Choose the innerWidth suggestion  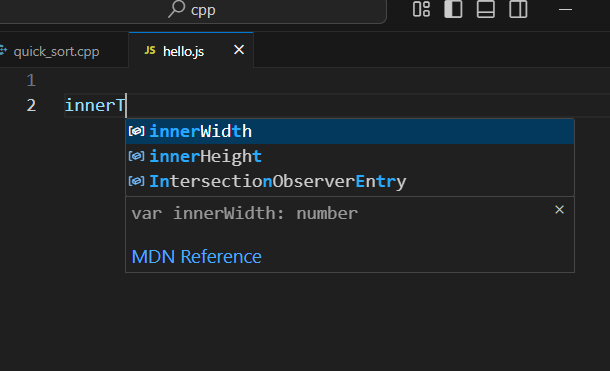coord(350,131)
